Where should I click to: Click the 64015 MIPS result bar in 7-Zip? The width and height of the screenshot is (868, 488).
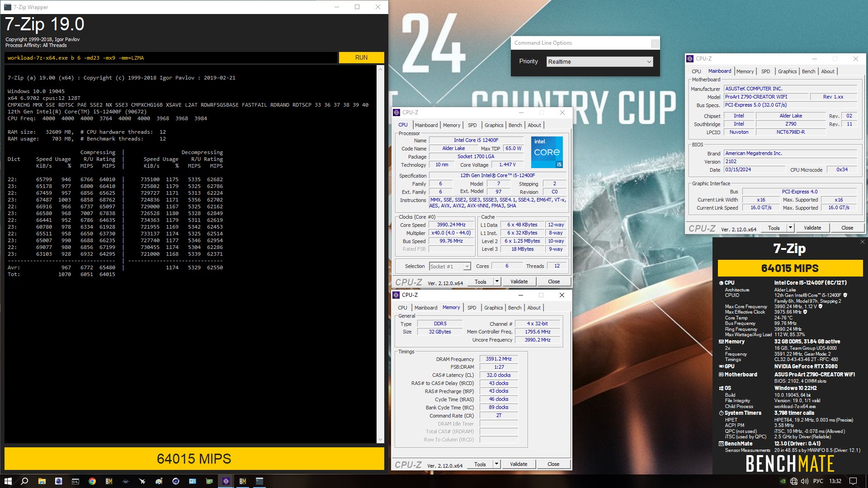194,459
